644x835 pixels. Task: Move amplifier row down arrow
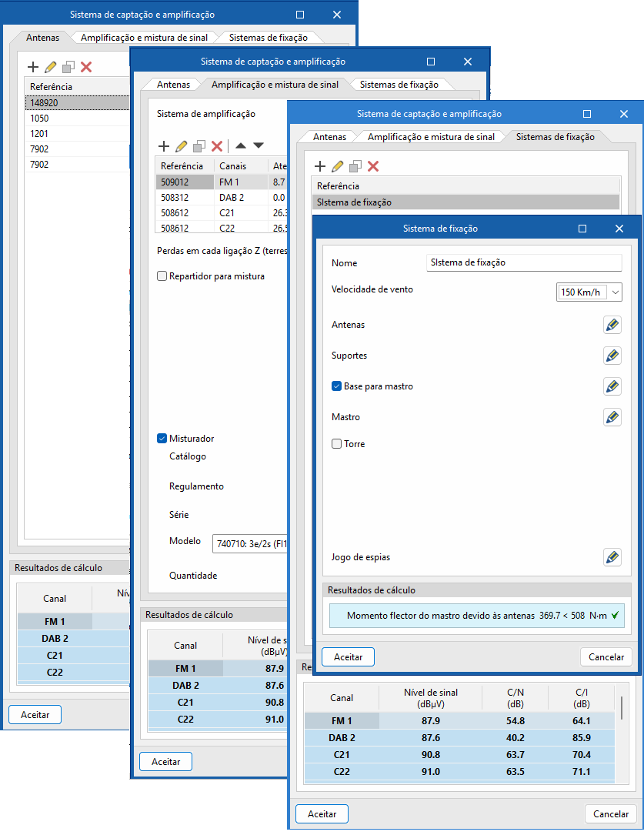[259, 145]
